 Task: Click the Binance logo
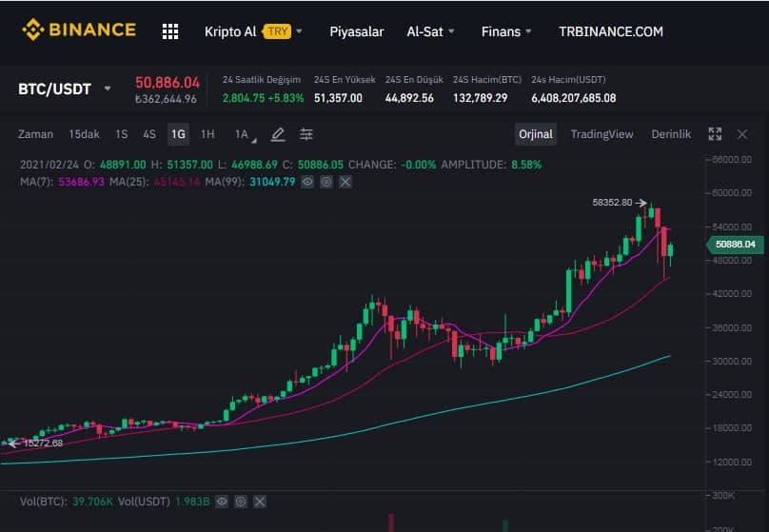coord(80,30)
